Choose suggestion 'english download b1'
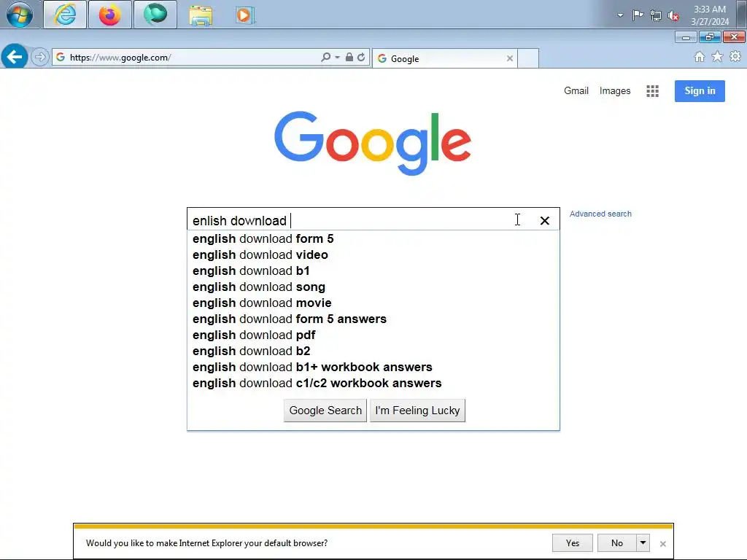 click(373, 271)
